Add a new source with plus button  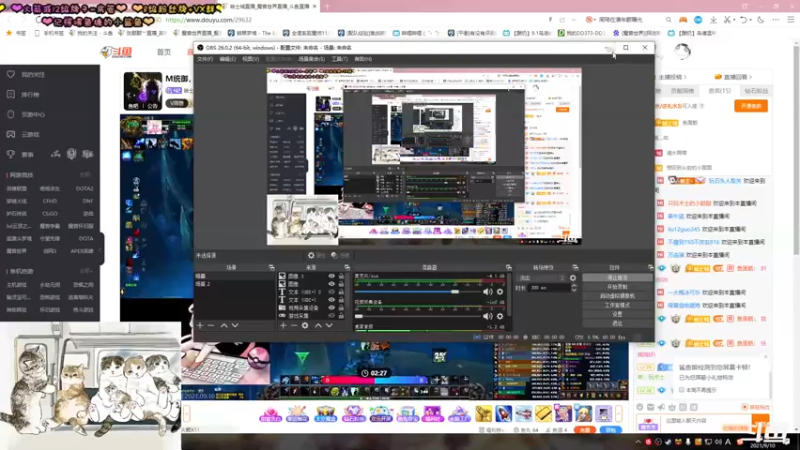(283, 326)
